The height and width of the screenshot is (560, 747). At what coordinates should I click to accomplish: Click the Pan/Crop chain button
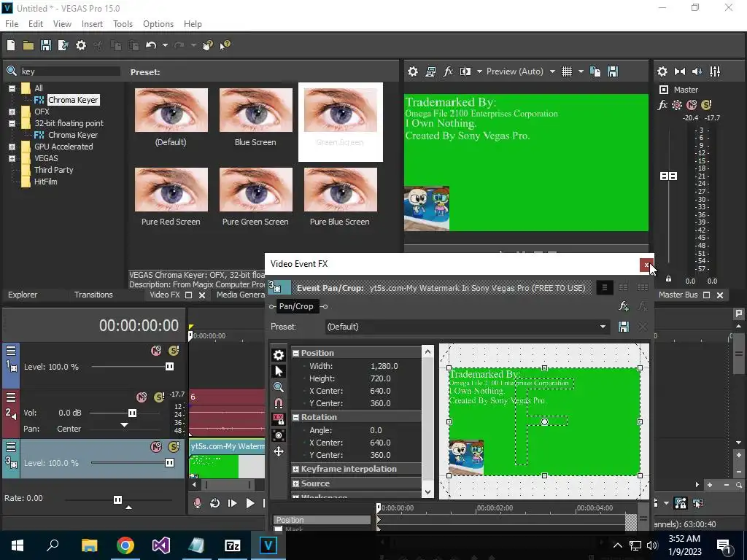(296, 306)
